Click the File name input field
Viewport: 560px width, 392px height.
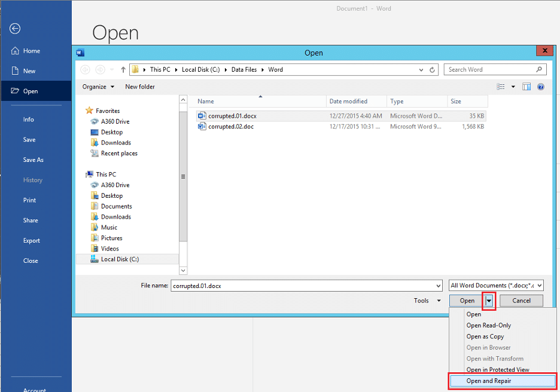[x=305, y=286]
